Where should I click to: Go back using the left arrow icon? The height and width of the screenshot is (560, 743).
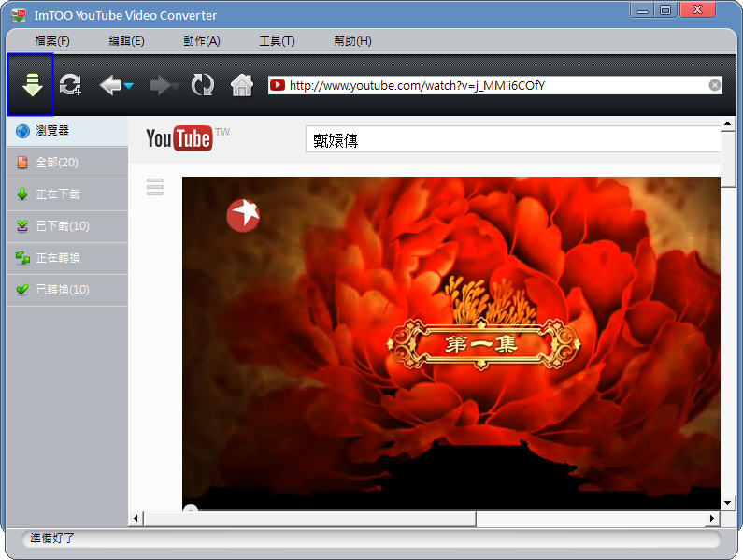point(110,85)
